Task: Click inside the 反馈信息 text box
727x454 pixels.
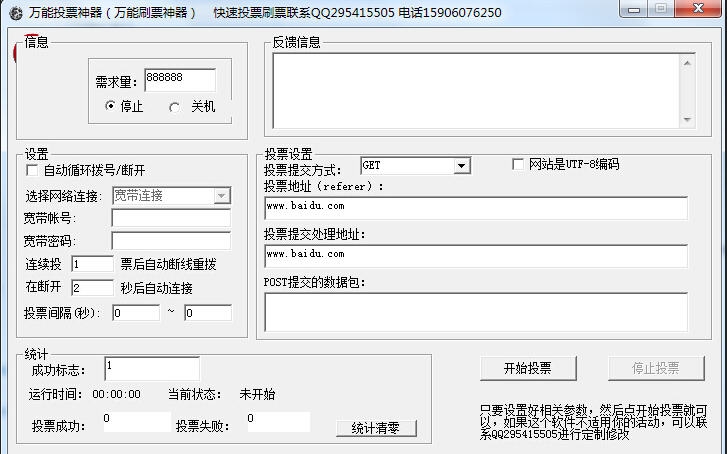Action: 476,90
